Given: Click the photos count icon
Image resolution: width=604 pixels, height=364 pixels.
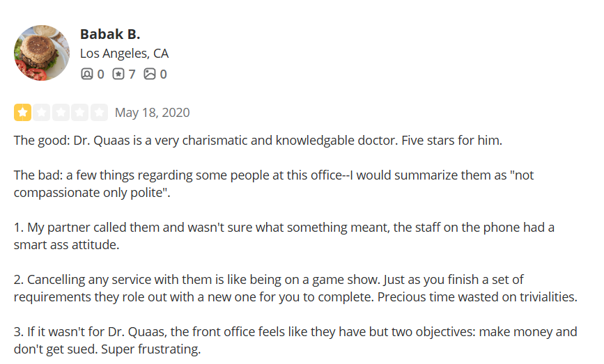Looking at the screenshot, I should tap(150, 74).
